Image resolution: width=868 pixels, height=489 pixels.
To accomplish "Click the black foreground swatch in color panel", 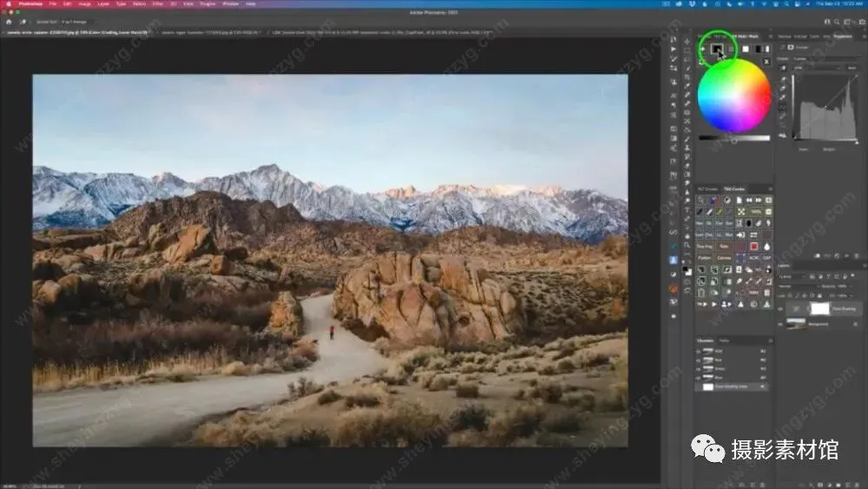I will (x=716, y=49).
